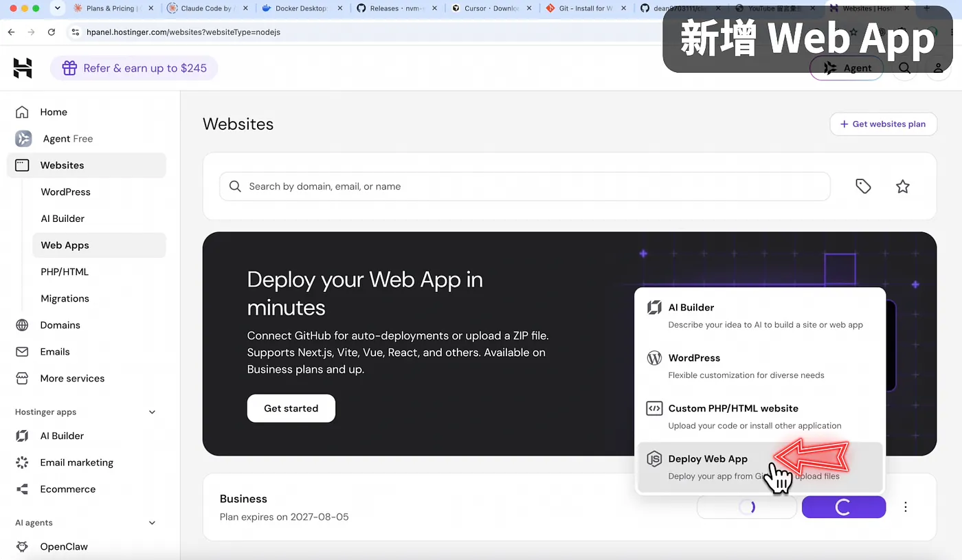
Task: Open the browser tab search dropdown
Action: coord(57,8)
